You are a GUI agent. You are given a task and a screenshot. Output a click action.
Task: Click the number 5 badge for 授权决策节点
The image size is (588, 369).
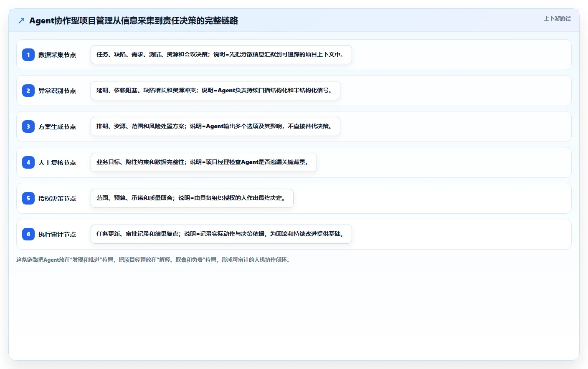[28, 198]
